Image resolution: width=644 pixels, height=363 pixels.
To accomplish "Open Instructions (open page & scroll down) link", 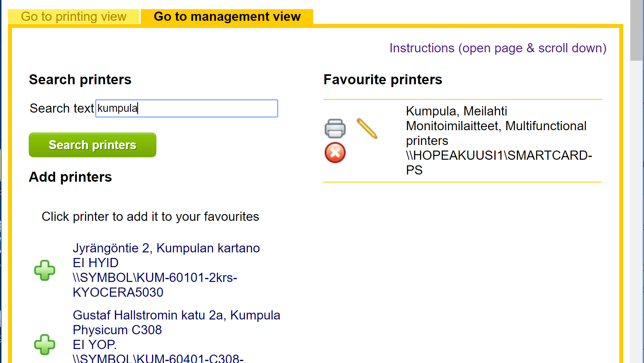I will click(498, 48).
